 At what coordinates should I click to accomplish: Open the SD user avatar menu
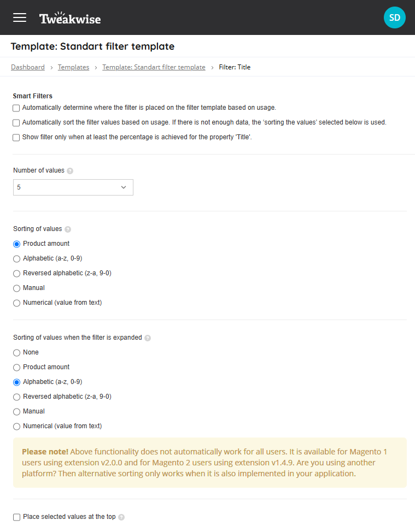[395, 17]
